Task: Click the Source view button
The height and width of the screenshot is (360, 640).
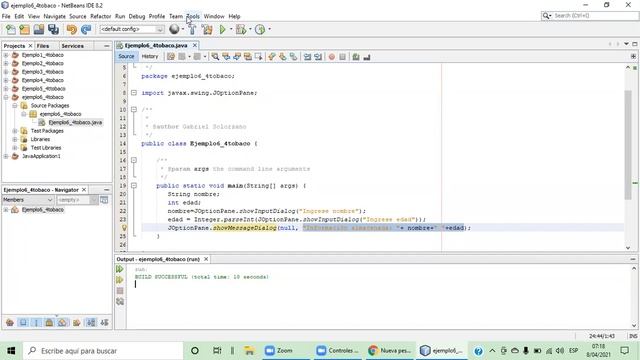Action: click(126, 56)
